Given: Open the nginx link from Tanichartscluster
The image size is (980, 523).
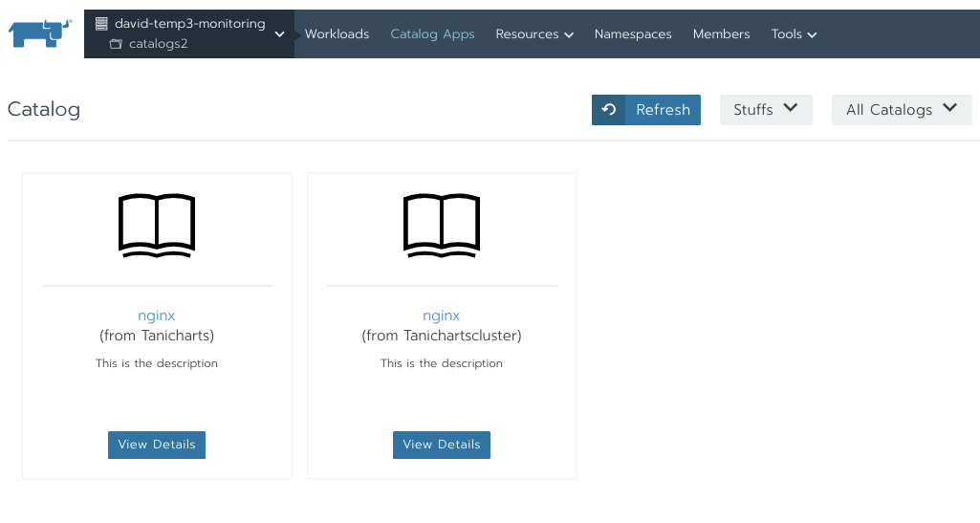Looking at the screenshot, I should (442, 316).
